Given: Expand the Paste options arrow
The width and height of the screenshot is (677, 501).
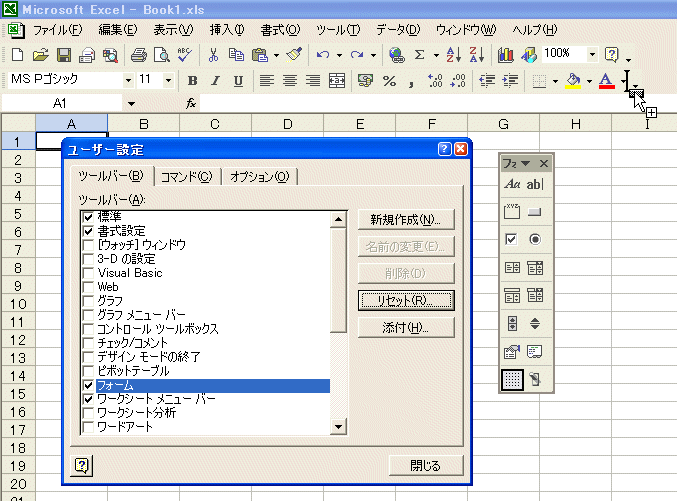Looking at the screenshot, I should tap(276, 55).
